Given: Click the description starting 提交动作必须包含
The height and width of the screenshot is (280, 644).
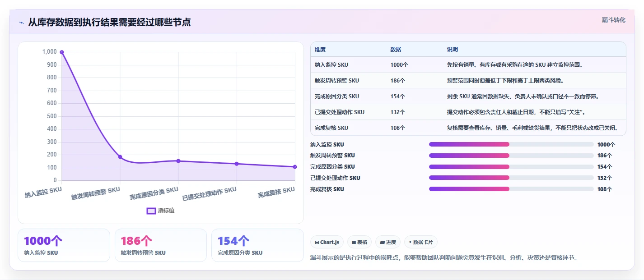Looking at the screenshot, I should (516, 112).
